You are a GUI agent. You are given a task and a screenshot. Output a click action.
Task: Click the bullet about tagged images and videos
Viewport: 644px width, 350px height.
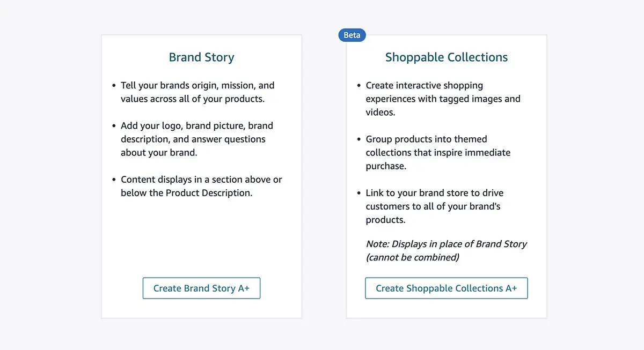443,99
